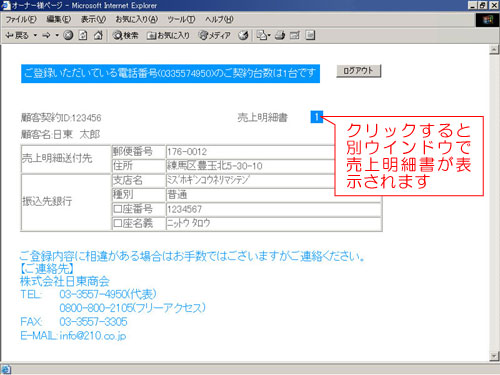Open the Forward button history dropdown arrow
500x375 pixels.
pos(57,35)
